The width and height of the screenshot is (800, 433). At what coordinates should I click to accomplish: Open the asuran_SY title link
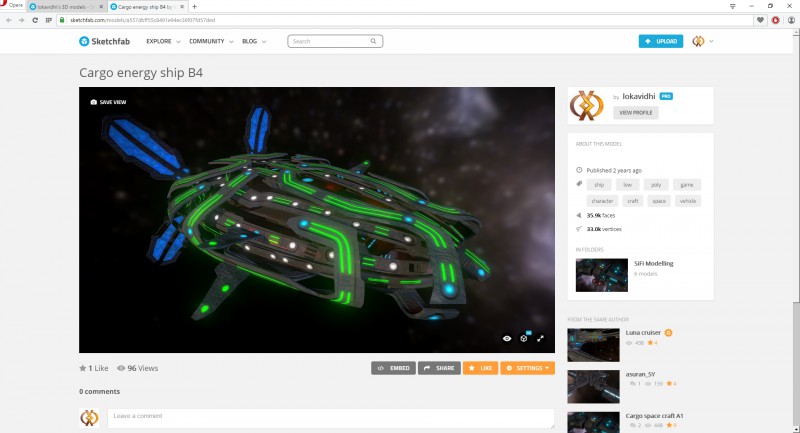coord(640,374)
